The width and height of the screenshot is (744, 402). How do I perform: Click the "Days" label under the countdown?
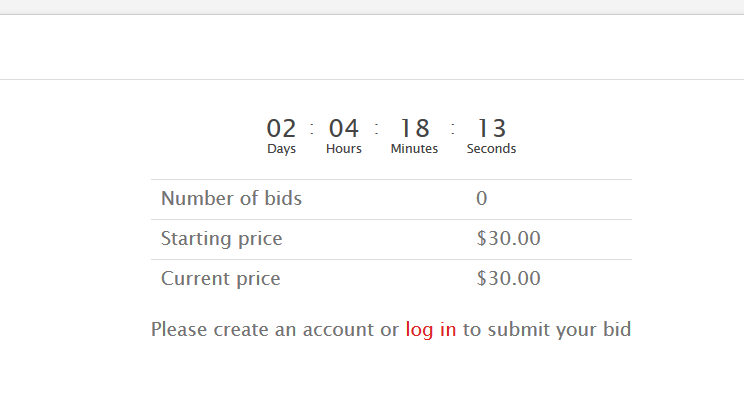(x=282, y=149)
